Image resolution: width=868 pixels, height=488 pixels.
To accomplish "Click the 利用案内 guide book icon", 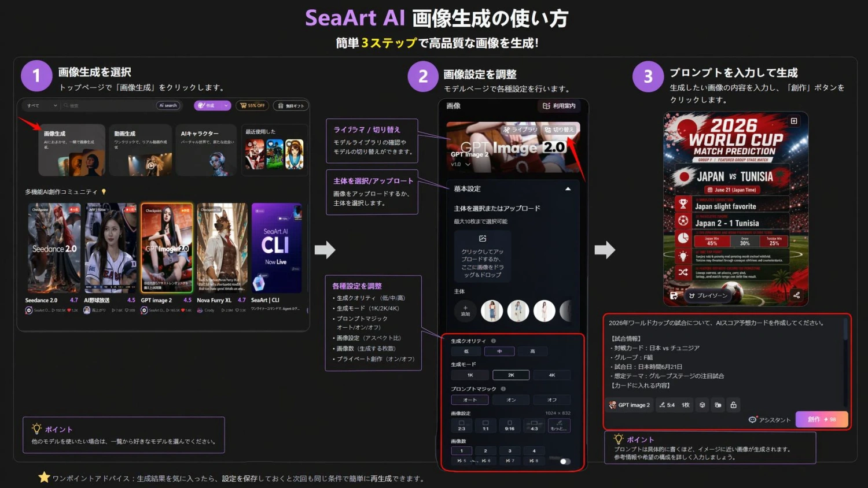I will pos(546,106).
